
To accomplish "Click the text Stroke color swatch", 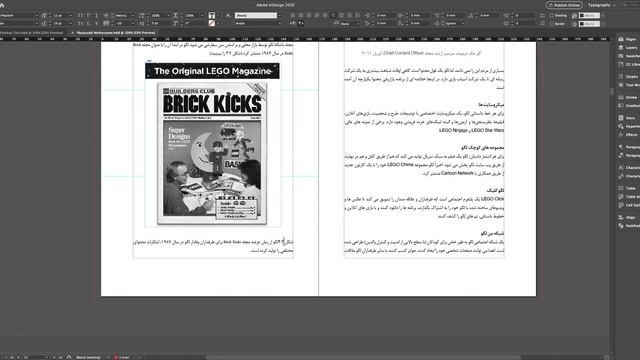I will pos(211,24).
